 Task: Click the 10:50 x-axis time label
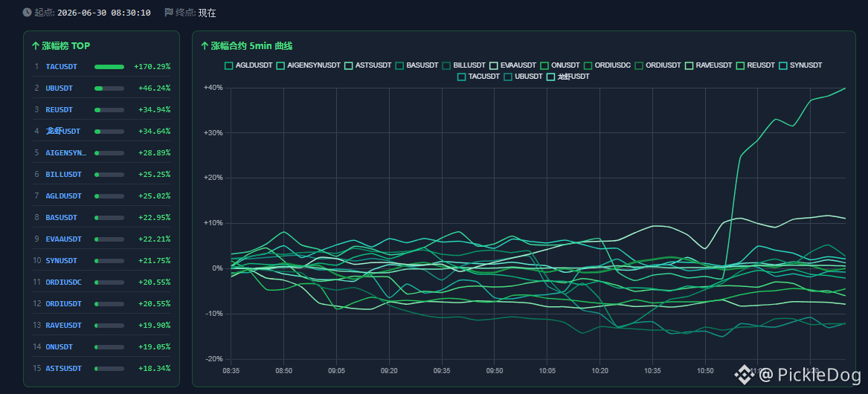coord(704,370)
